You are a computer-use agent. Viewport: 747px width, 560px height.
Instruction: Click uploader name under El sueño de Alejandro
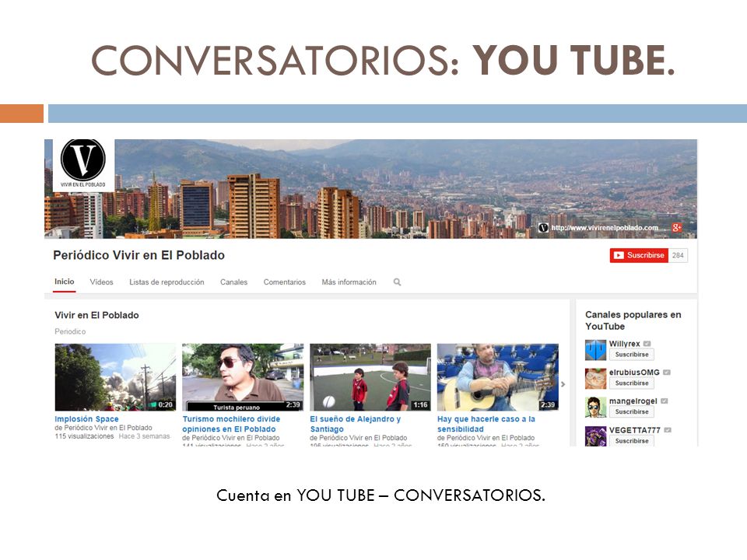(x=363, y=438)
